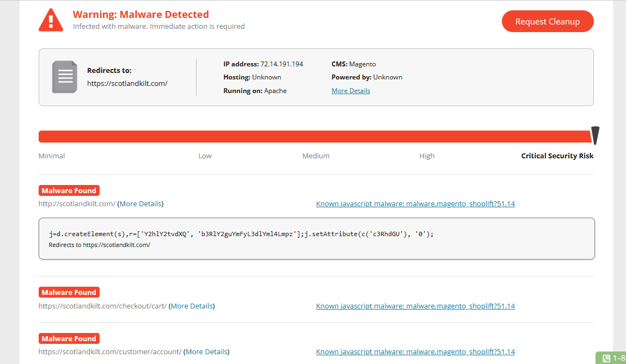626x364 pixels.
Task: Click the red warning triangle icon
Action: (x=51, y=20)
